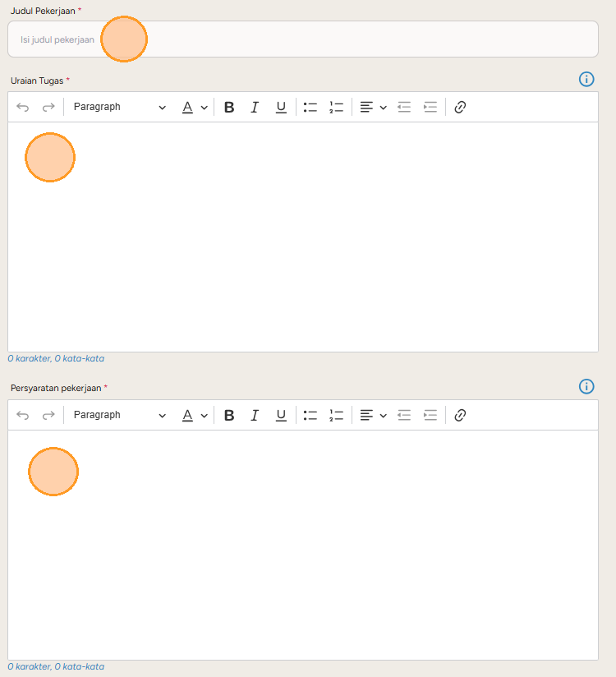Viewport: 616px width, 677px height.
Task: Click the info icon beside Persyaratan pekerjaan
Action: [x=586, y=386]
